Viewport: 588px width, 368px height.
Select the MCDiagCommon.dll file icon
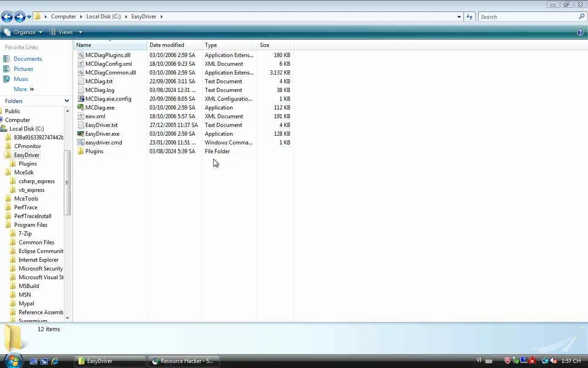(x=81, y=73)
